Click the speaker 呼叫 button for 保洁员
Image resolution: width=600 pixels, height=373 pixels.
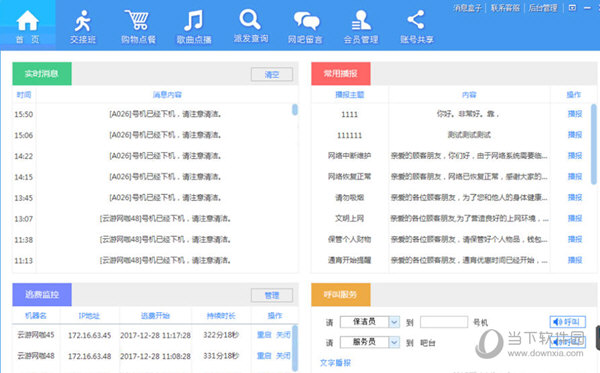tap(567, 322)
